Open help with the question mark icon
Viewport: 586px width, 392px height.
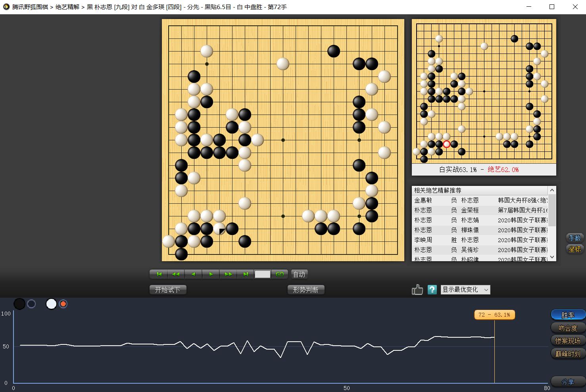[x=432, y=290]
